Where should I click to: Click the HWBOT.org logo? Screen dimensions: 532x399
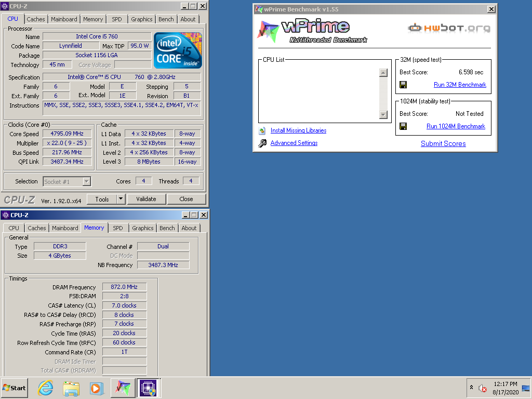coord(449,28)
